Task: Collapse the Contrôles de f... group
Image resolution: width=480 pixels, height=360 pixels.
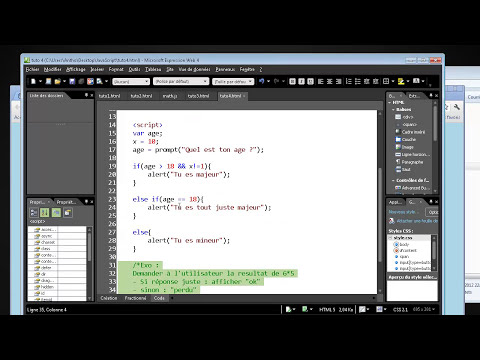Action: [x=394, y=180]
